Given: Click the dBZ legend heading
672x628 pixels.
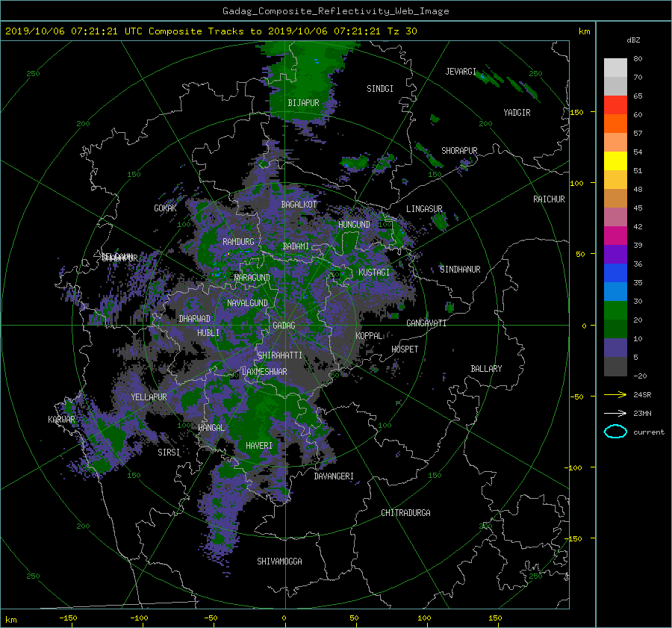Looking at the screenshot, I should 633,40.
